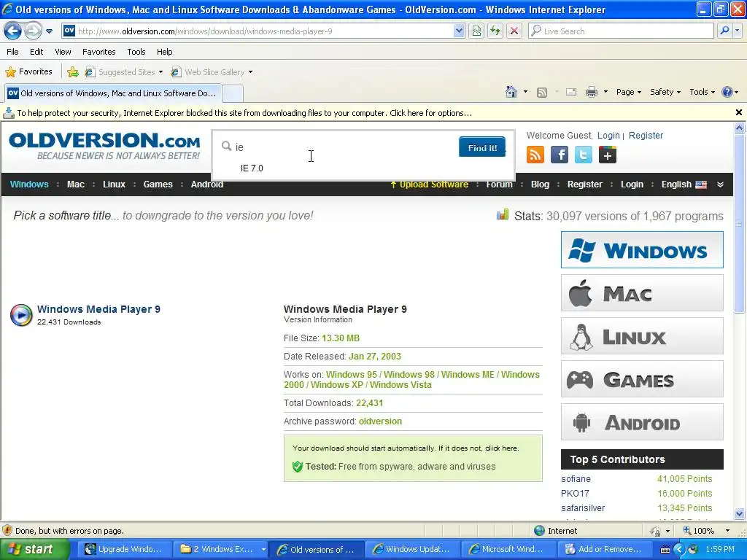This screenshot has height=560, width=747.
Task: Click the Google Plus icon
Action: pyautogui.click(x=608, y=155)
